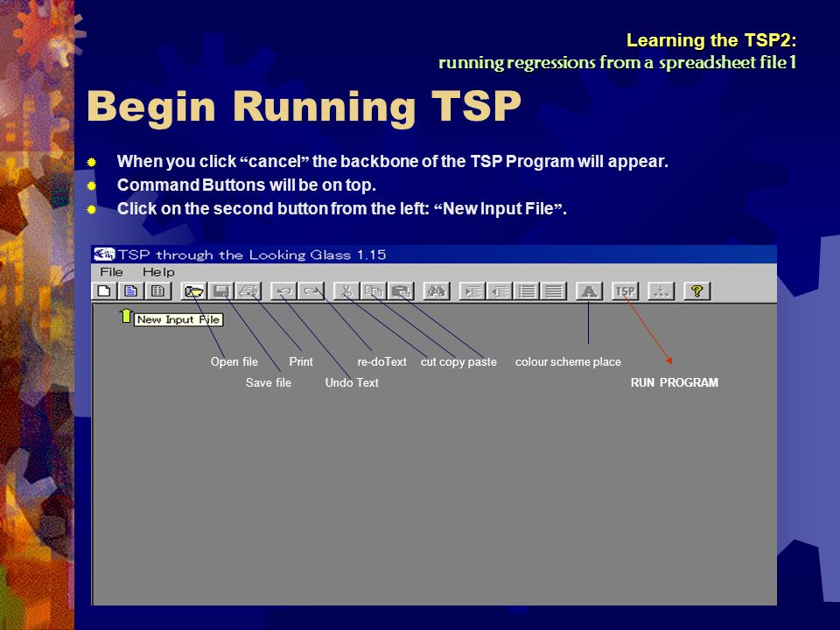
Task: Paste using the clipboard icon
Action: point(401,290)
